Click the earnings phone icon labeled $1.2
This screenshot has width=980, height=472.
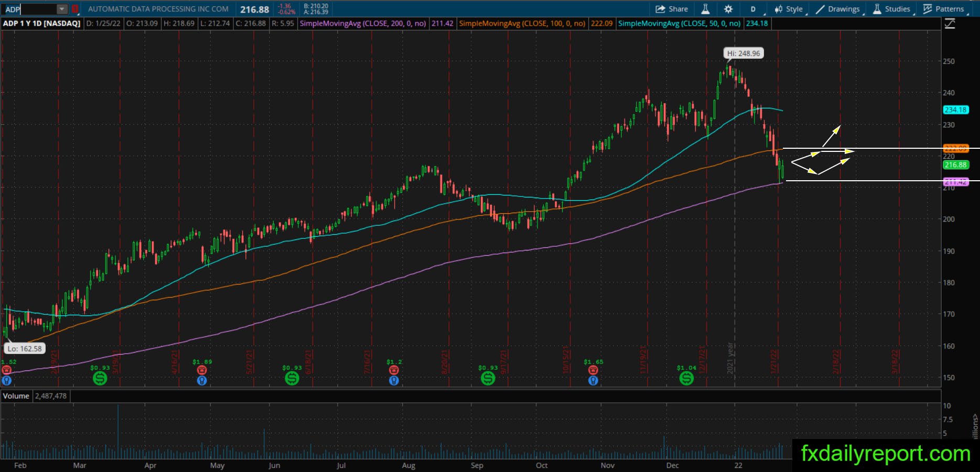(x=394, y=370)
